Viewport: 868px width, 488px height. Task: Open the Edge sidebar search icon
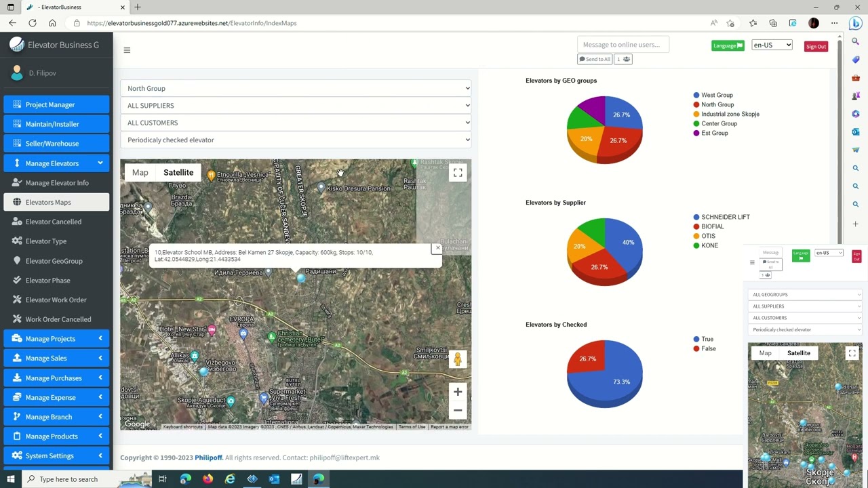[856, 41]
